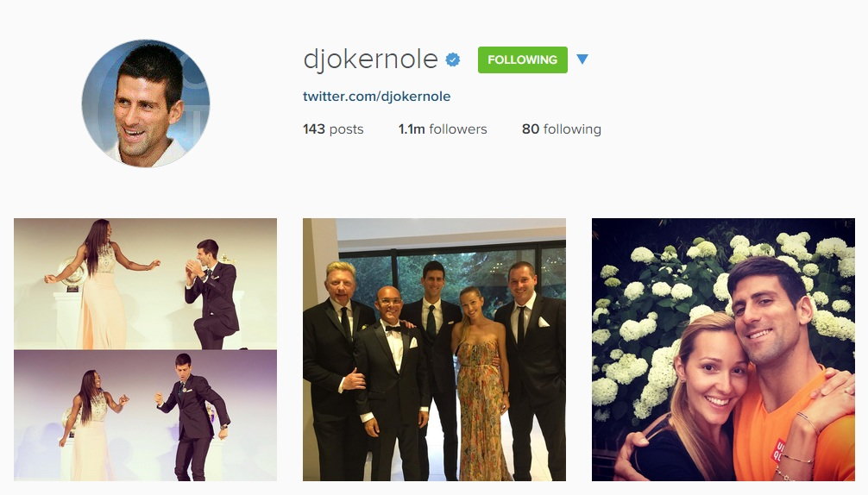Toggle the green FOLLOWING button
Viewport: 868px width, 495px height.
tap(523, 60)
